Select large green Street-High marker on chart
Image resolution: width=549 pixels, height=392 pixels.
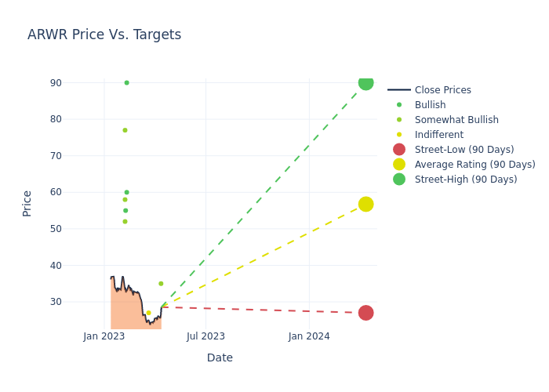pos(365,83)
